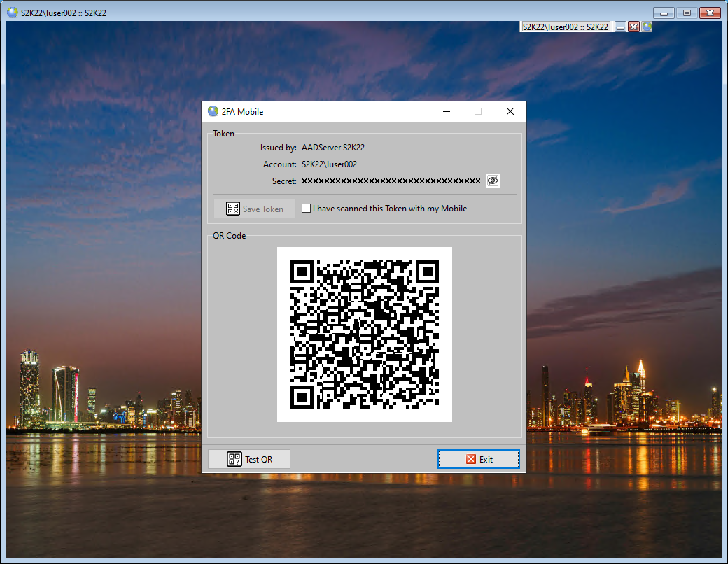Click the Test QR button
Viewport: 728px width, 564px height.
click(x=249, y=459)
